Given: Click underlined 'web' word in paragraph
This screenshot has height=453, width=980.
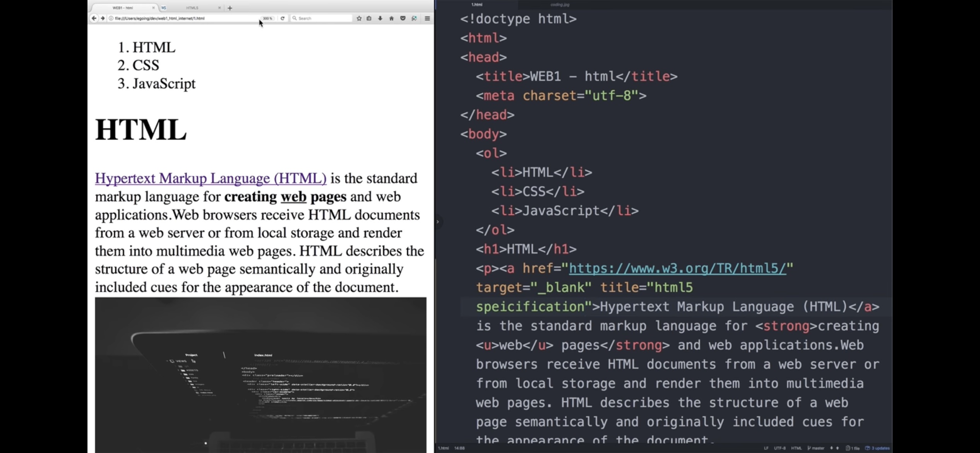Looking at the screenshot, I should tap(293, 196).
